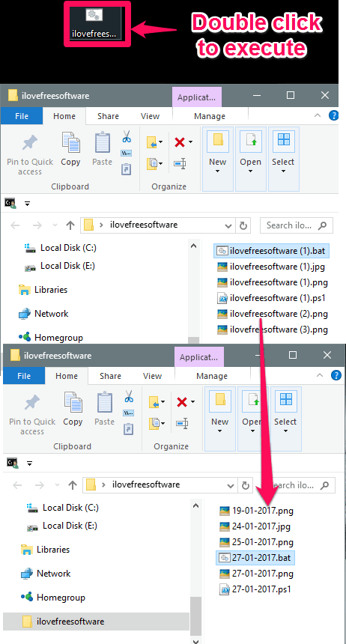The width and height of the screenshot is (346, 644).
Task: Select file 19-01-2017.png
Action: coord(257,511)
